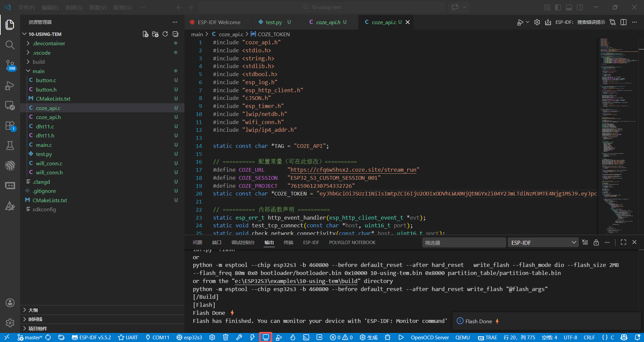The image size is (644, 342).
Task: Click the ESP-IDF Monitor Device status icon
Action: [266, 337]
